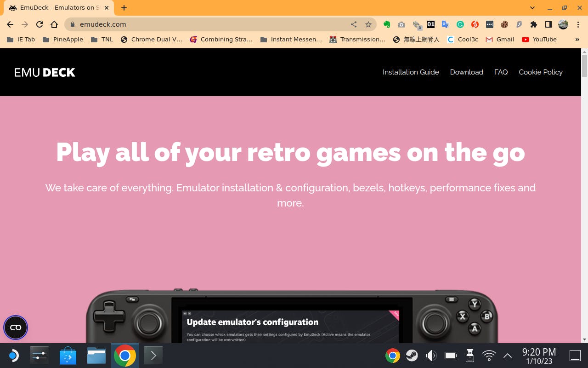Open the FAQ page
Image resolution: width=588 pixels, height=368 pixels.
[501, 72]
